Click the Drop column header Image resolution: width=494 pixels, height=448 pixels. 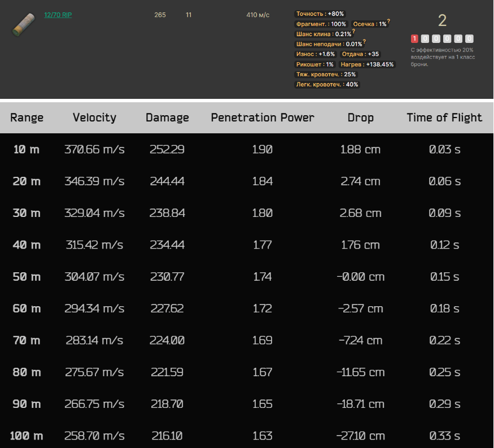pos(360,118)
